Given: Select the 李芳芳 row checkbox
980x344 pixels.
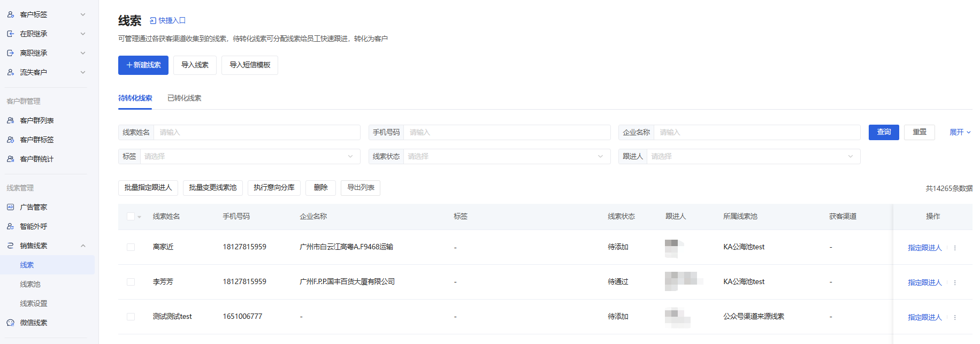Looking at the screenshot, I should point(131,282).
